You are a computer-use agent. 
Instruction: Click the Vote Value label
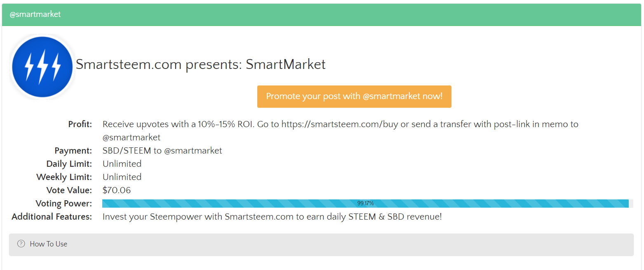[x=69, y=190]
